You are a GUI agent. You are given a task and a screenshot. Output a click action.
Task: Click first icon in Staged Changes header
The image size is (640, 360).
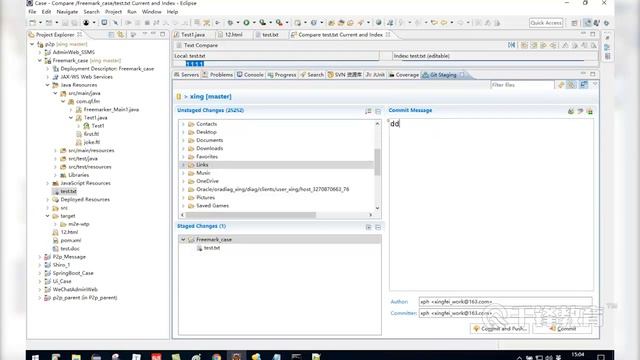pyautogui.click(x=368, y=227)
